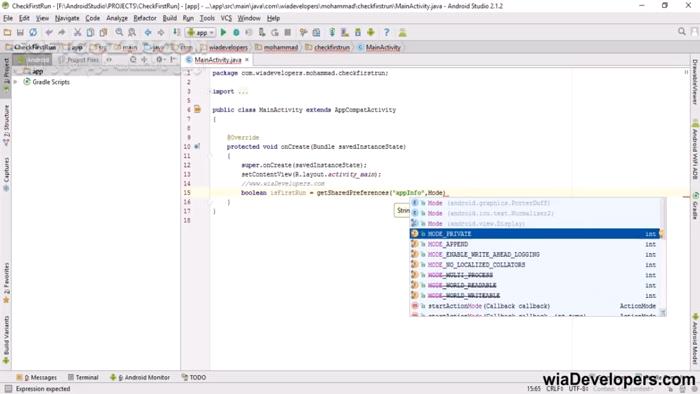This screenshot has height=394, width=700.
Task: Click the Save All toolbar icon
Action: point(20,32)
